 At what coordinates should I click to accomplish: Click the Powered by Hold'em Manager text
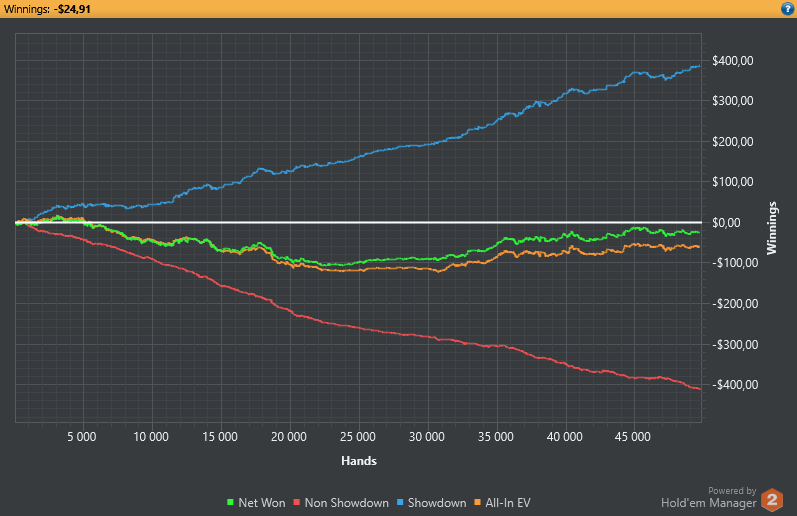[x=709, y=498]
